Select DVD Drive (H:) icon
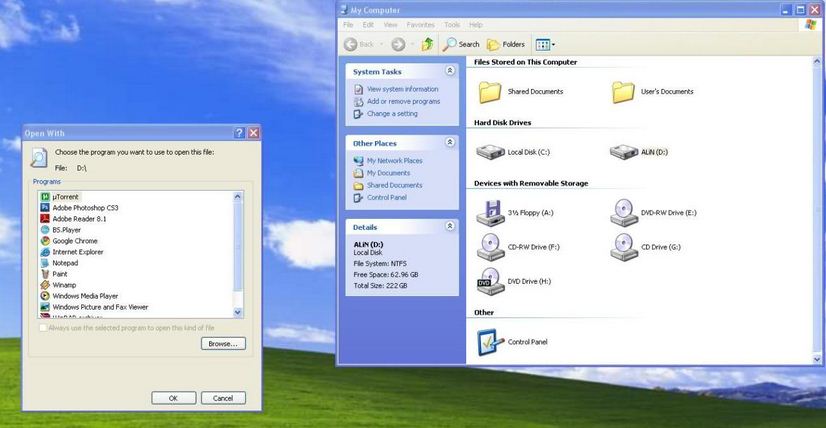Image resolution: width=826 pixels, height=428 pixels. [x=490, y=281]
